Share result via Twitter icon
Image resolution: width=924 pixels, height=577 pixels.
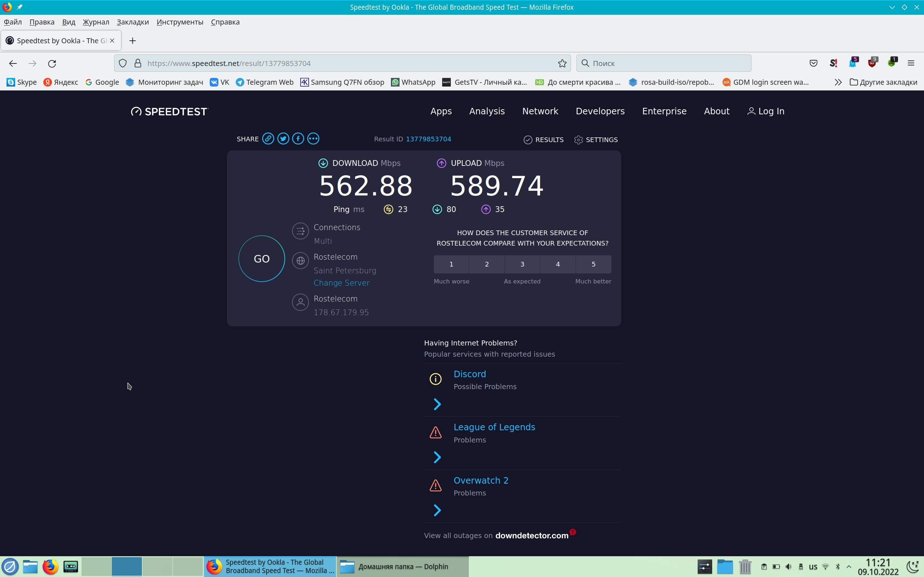[x=283, y=138]
